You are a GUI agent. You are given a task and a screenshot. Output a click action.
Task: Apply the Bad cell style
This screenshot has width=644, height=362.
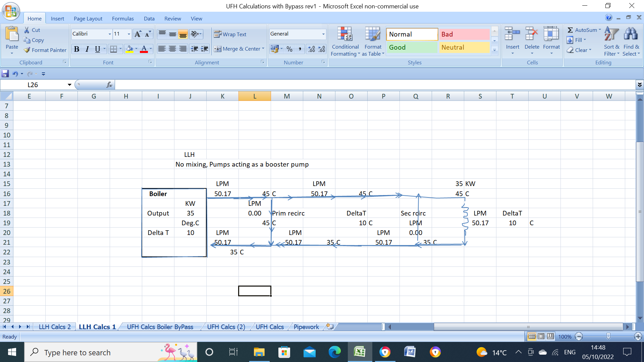point(464,34)
